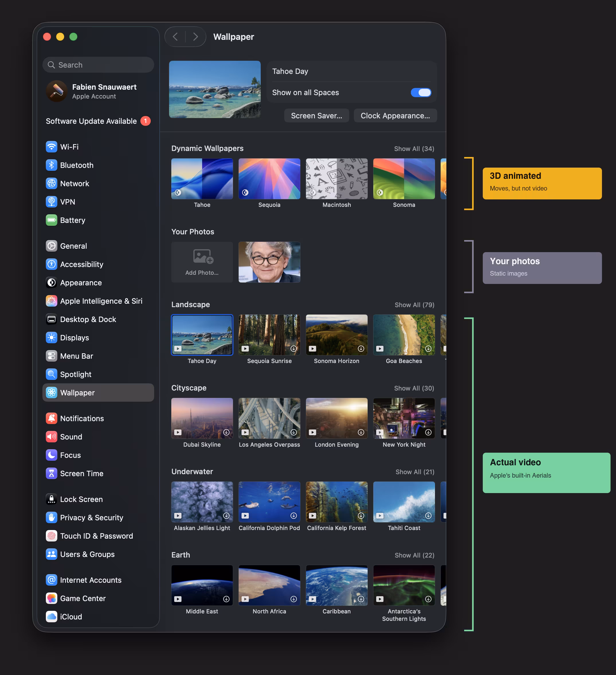The width and height of the screenshot is (616, 675).
Task: Go back with the left chevron
Action: coord(175,37)
